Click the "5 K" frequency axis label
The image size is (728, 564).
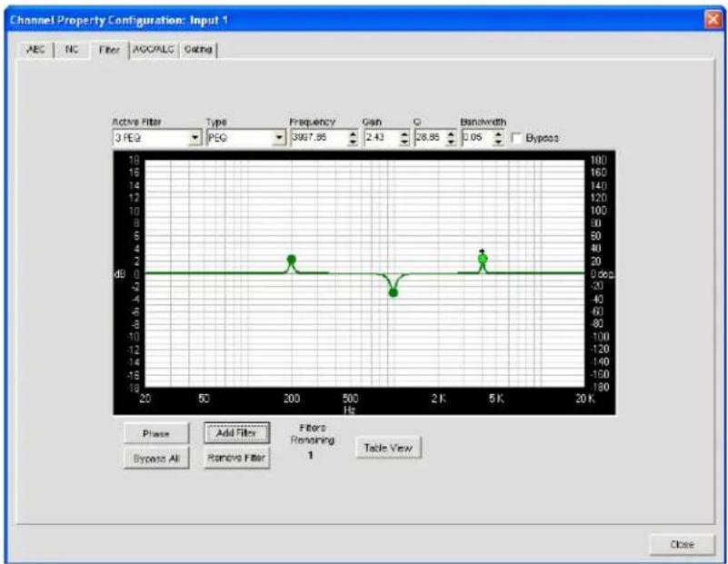pos(496,399)
